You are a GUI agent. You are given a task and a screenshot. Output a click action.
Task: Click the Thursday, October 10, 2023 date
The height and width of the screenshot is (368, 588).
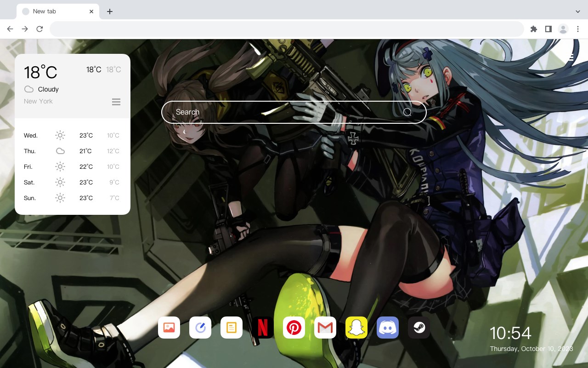point(531,349)
